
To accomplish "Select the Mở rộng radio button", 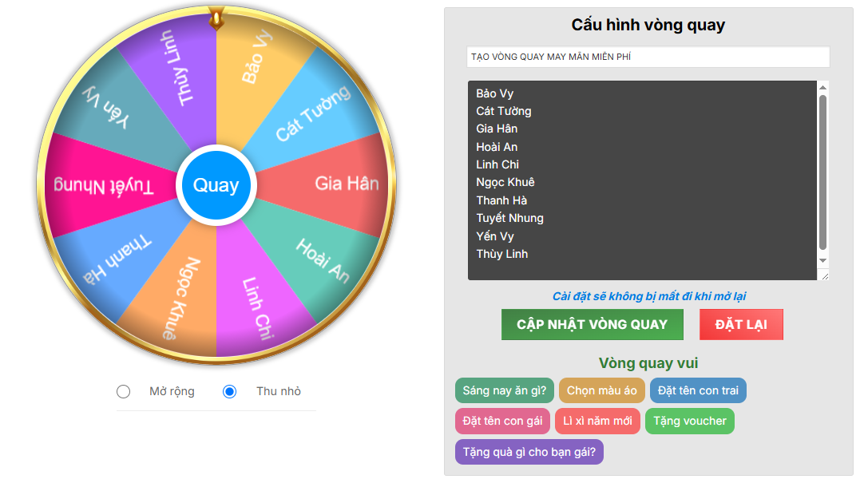I will click(x=124, y=392).
